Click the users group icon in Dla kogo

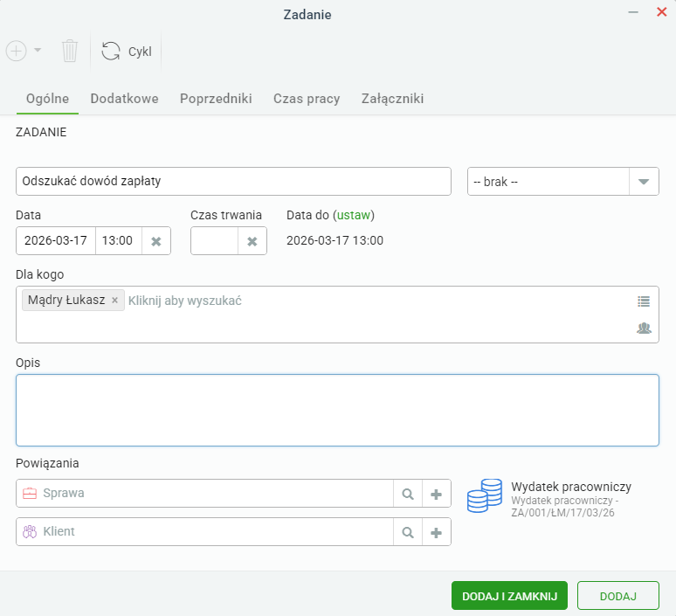(644, 329)
